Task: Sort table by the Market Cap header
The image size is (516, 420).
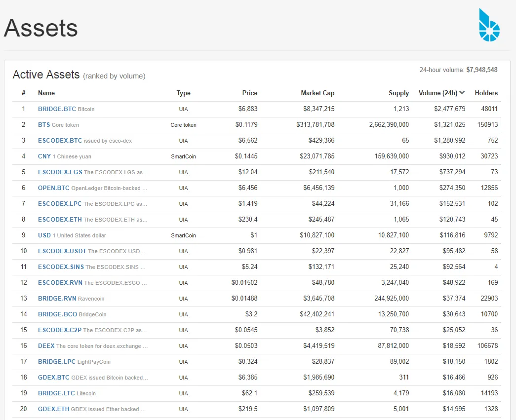Action: pos(318,93)
